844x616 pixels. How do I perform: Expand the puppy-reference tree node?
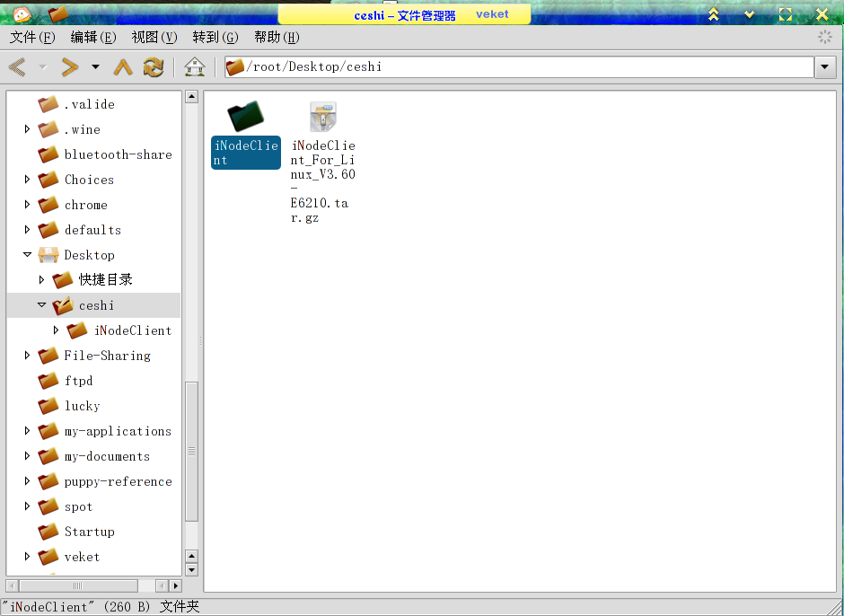coord(27,480)
